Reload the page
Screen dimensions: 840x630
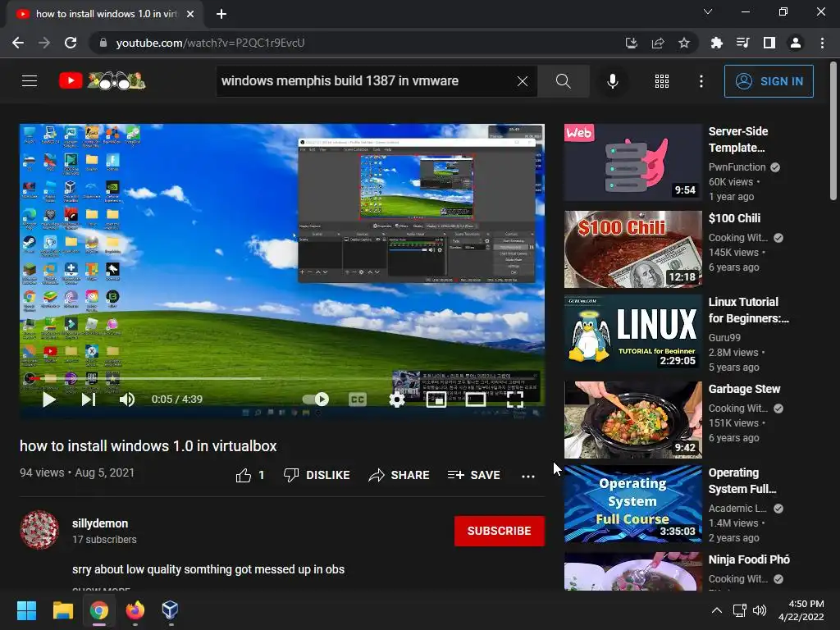pos(71,43)
